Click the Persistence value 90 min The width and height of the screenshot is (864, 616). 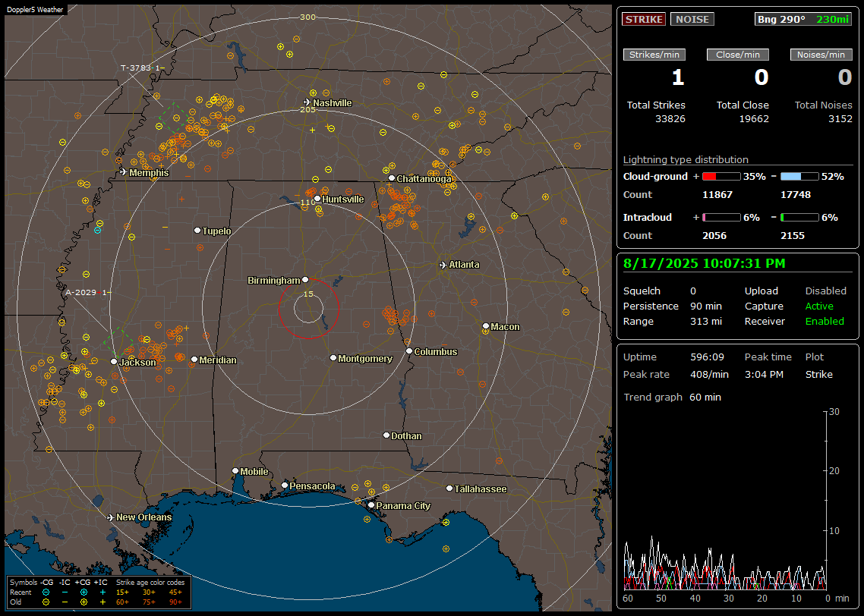(706, 306)
